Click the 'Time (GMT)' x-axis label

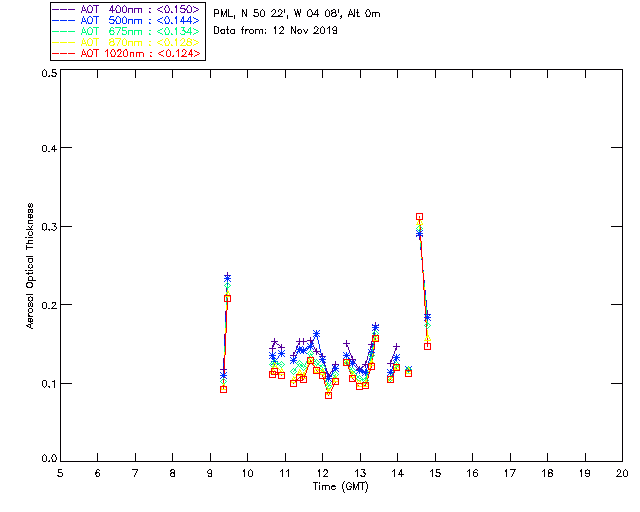tap(340, 487)
